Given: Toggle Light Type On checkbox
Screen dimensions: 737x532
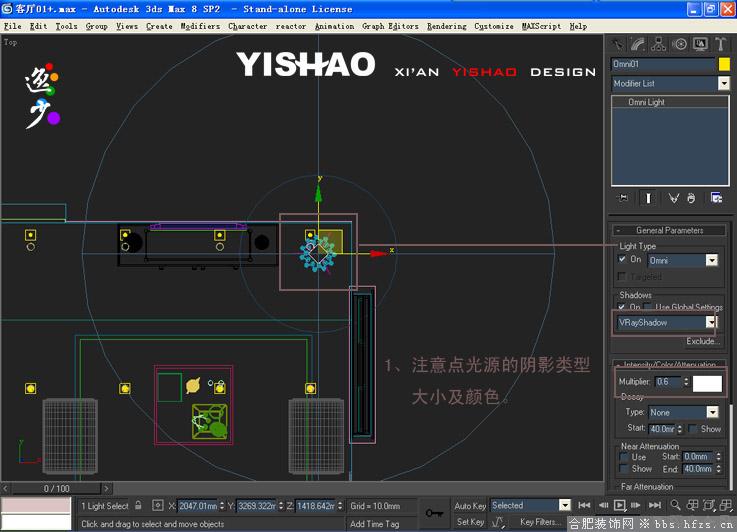Looking at the screenshot, I should pos(622,259).
